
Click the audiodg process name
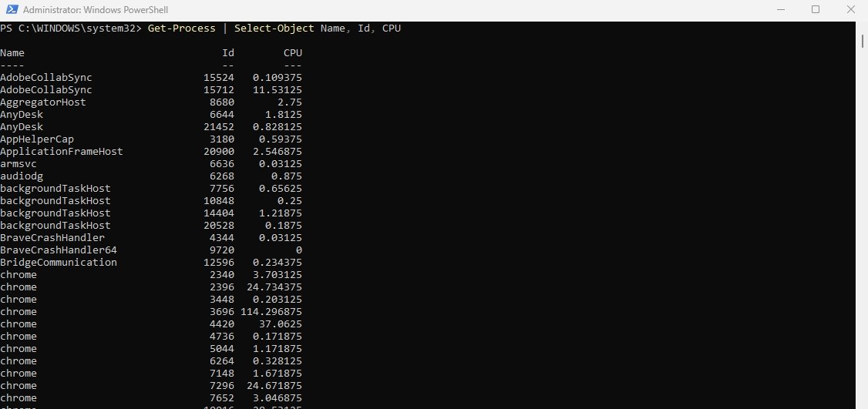22,176
